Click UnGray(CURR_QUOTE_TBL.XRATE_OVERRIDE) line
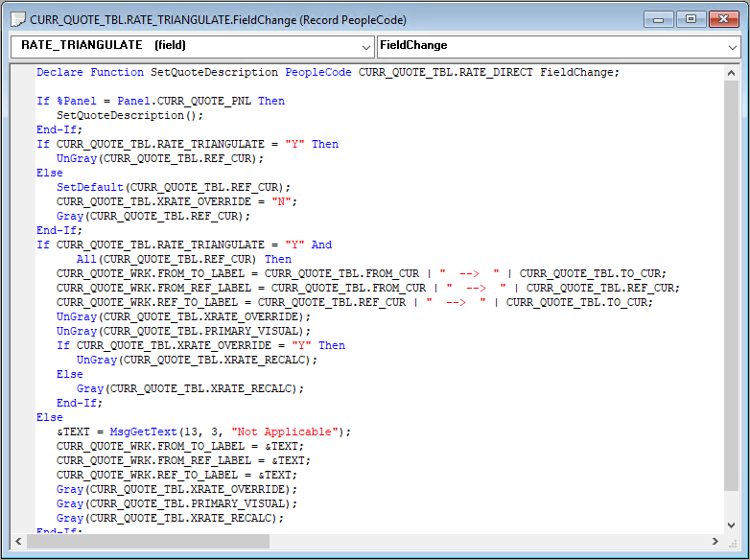Image resolution: width=750 pixels, height=560 pixels. [183, 316]
